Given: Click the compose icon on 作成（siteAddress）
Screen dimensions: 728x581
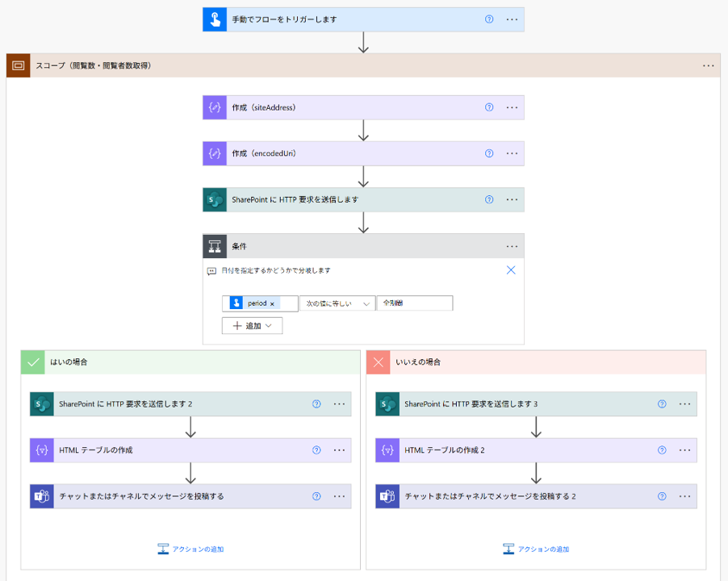Looking at the screenshot, I should tap(215, 107).
